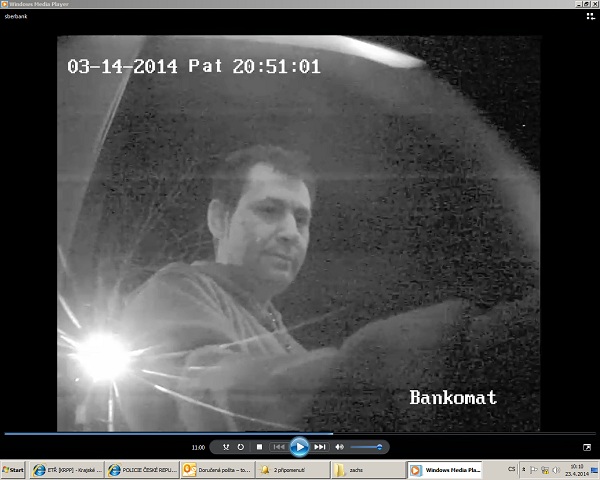This screenshot has height=480, width=600.
Task: Stop the video playback
Action: [x=259, y=447]
